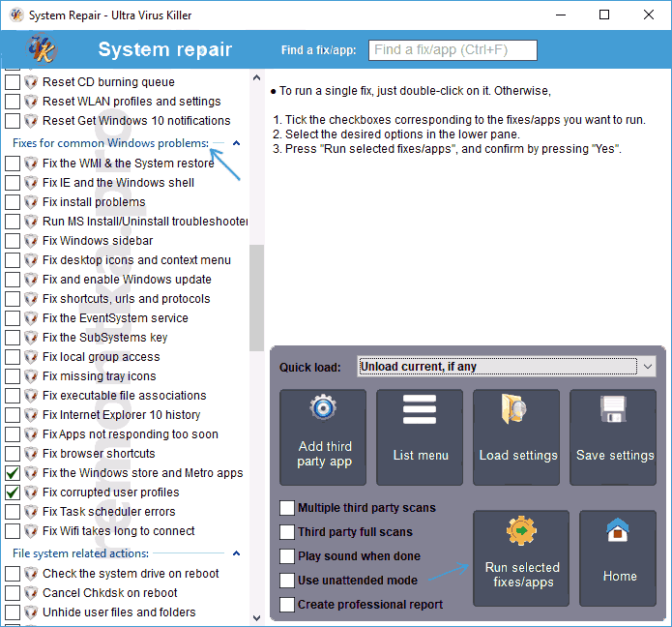This screenshot has height=627, width=672.
Task: Click the List menu hamburger icon
Action: click(x=420, y=408)
